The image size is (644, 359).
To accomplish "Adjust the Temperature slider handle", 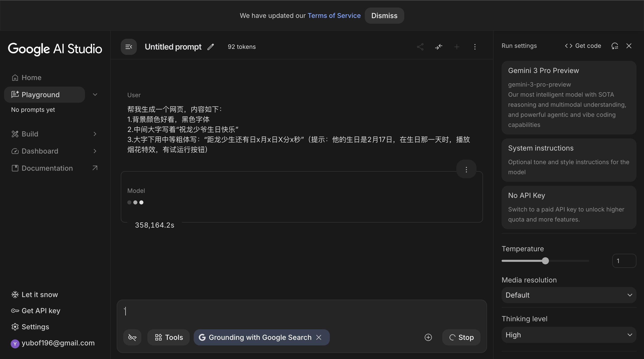I will click(x=545, y=261).
